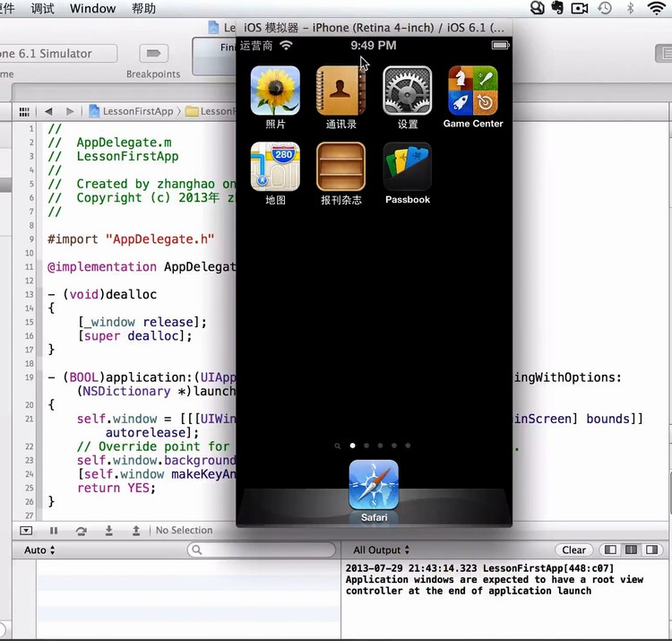Click the Bluetooth menu bar icon

[x=630, y=8]
